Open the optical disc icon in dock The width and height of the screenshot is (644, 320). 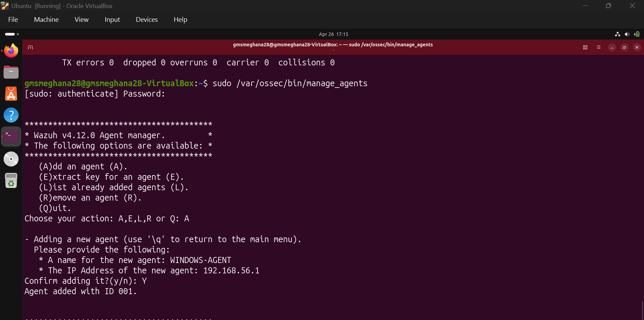click(x=11, y=159)
